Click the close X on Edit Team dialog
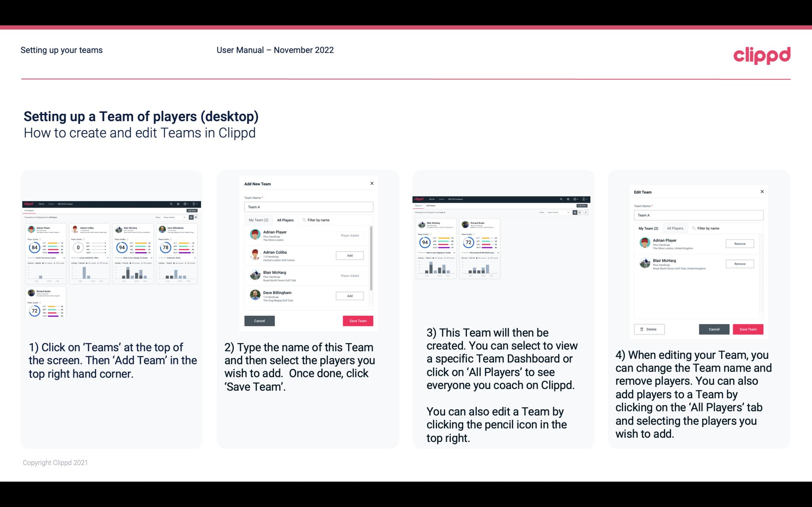 tap(762, 192)
